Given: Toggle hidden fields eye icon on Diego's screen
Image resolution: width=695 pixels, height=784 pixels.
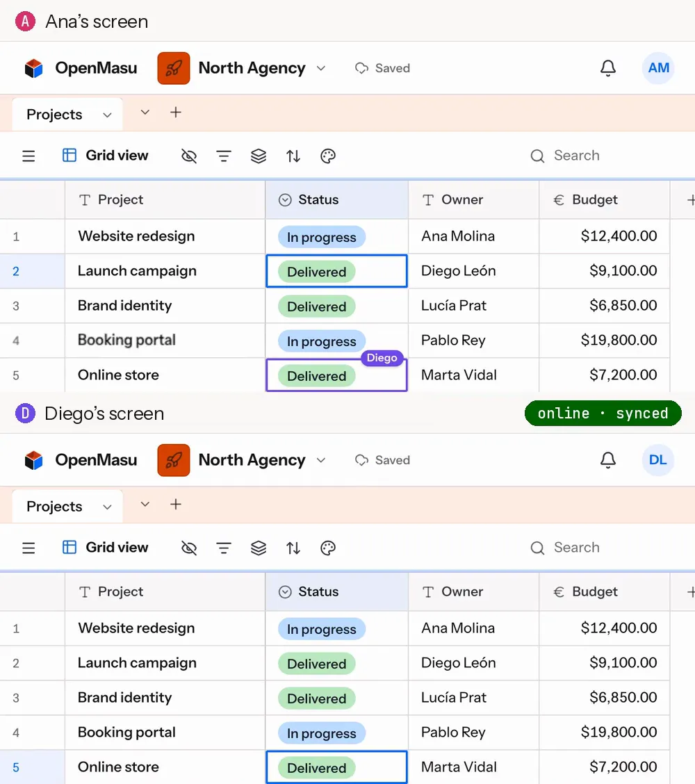Looking at the screenshot, I should [189, 548].
